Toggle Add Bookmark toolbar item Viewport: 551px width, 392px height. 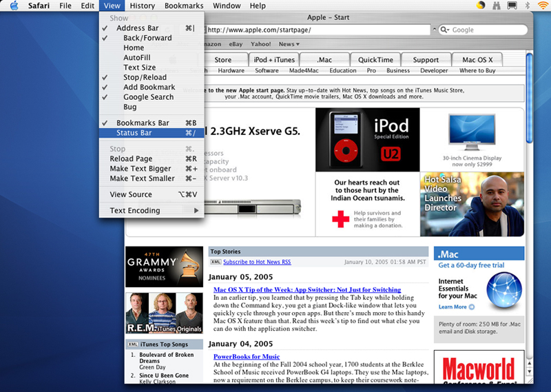(152, 87)
